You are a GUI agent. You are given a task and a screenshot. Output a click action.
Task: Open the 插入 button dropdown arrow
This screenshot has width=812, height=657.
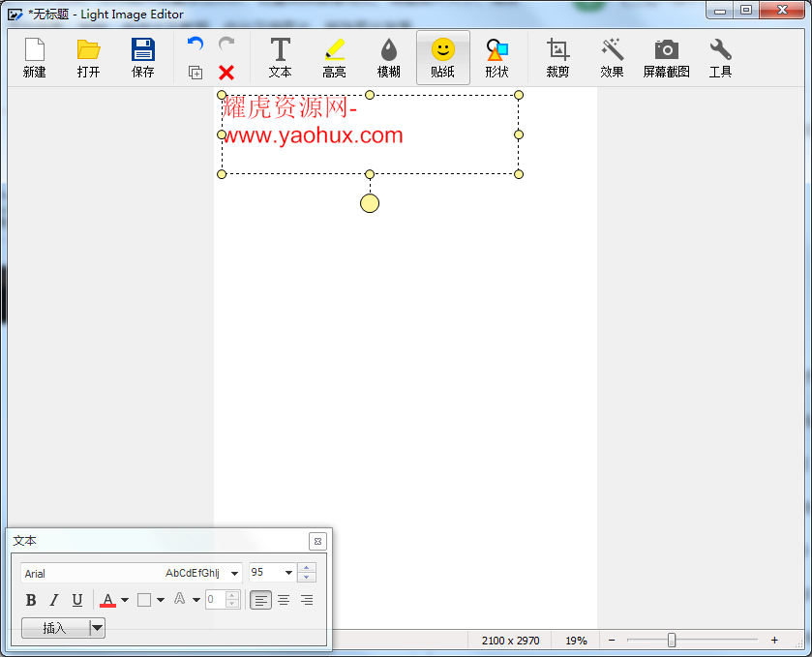tap(97, 628)
